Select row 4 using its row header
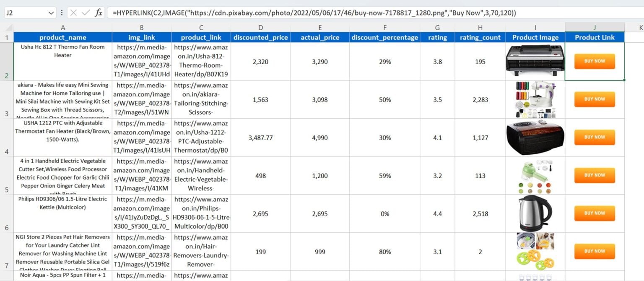This screenshot has height=281, width=644. click(6, 138)
